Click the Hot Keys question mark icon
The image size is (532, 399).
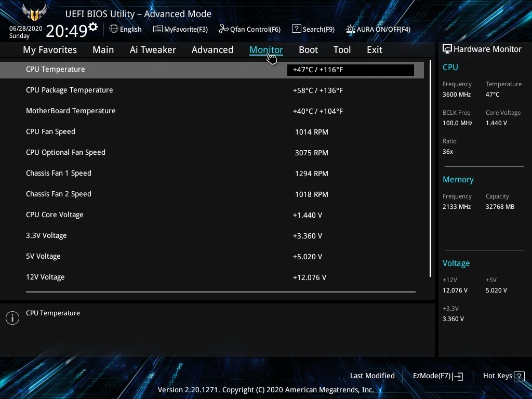pos(518,376)
